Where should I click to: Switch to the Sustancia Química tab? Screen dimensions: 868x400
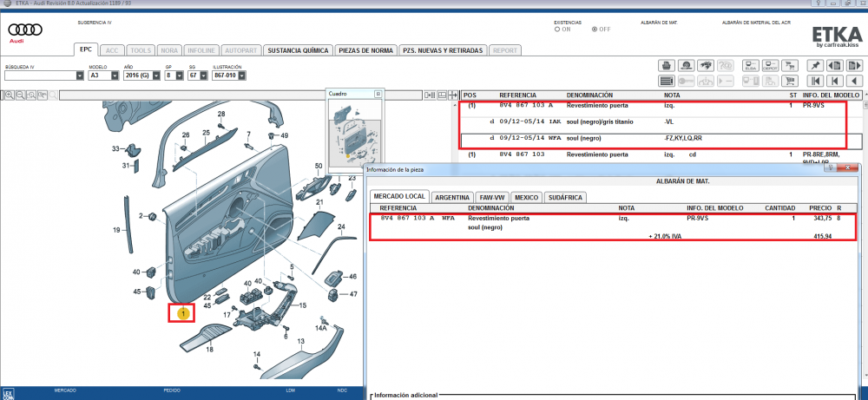point(298,50)
